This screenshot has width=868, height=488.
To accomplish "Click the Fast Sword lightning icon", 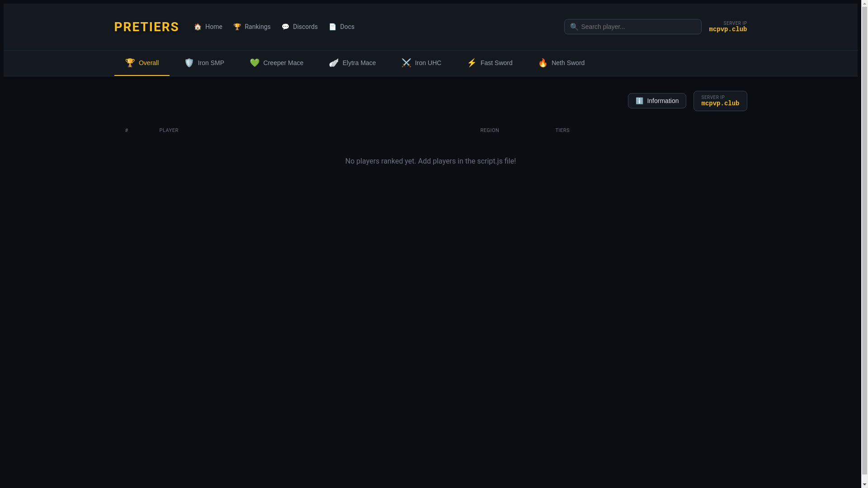I will point(472,63).
